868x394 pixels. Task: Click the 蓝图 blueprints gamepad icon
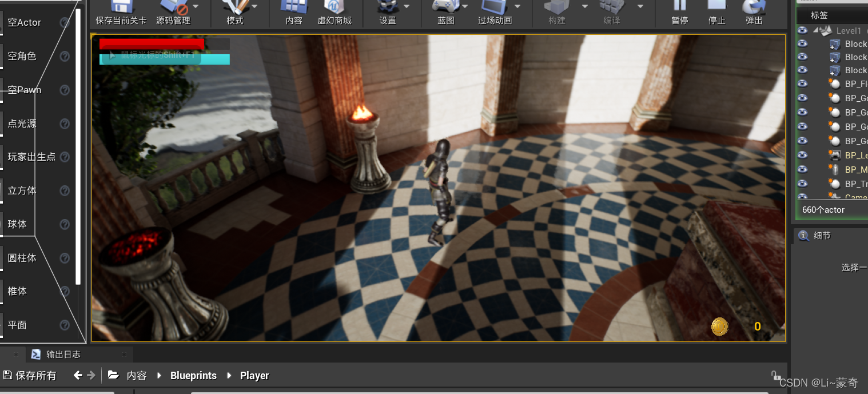click(x=446, y=7)
